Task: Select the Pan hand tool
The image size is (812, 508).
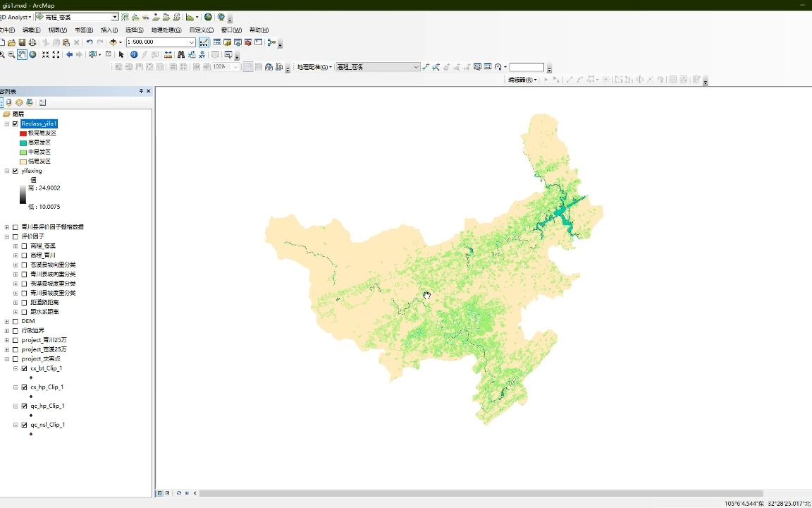Action: coord(23,54)
